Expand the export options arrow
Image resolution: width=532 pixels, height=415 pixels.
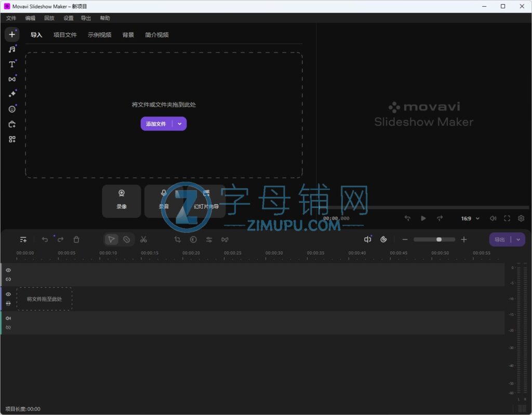[518, 239]
